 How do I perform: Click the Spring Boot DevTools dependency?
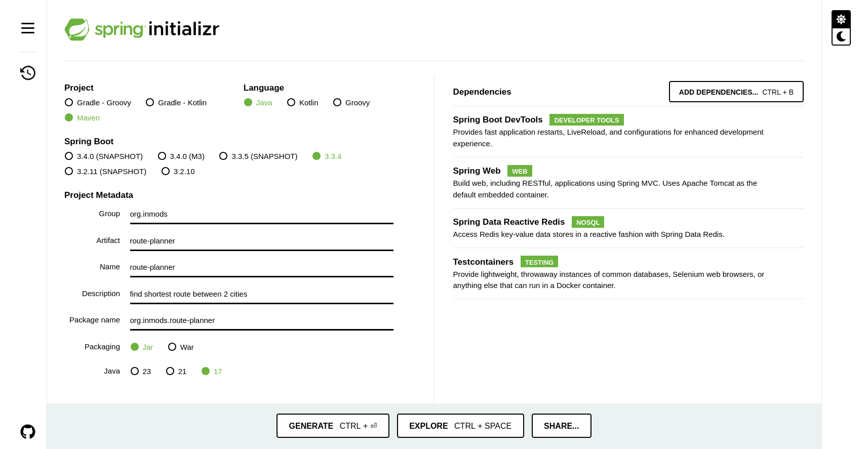(628, 132)
